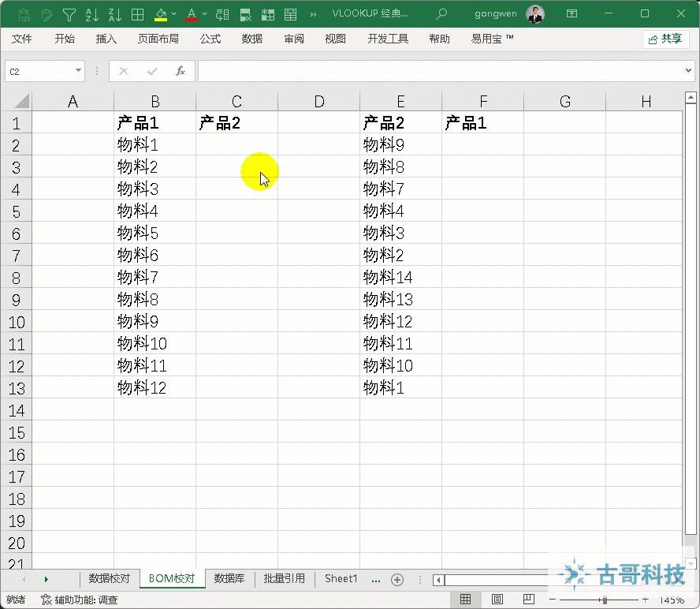Enable Page Break Preview mode
This screenshot has height=609, width=700.
click(x=528, y=599)
